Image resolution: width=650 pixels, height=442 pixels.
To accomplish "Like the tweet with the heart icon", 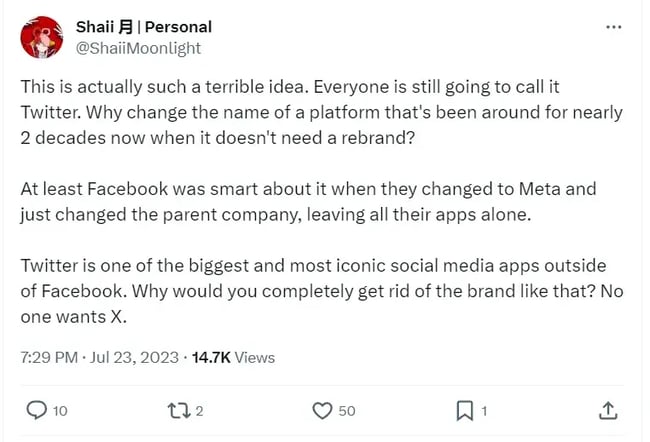I will click(x=322, y=410).
